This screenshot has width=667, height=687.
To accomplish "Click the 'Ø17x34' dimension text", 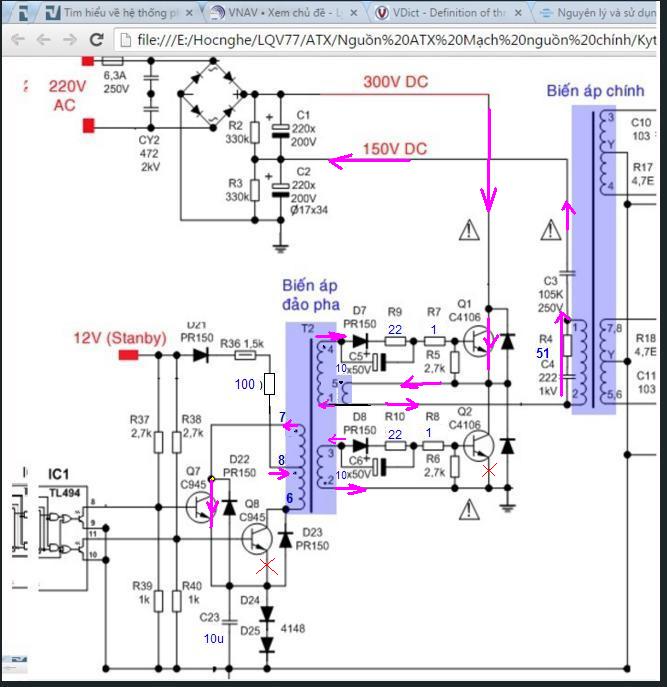I will [309, 210].
